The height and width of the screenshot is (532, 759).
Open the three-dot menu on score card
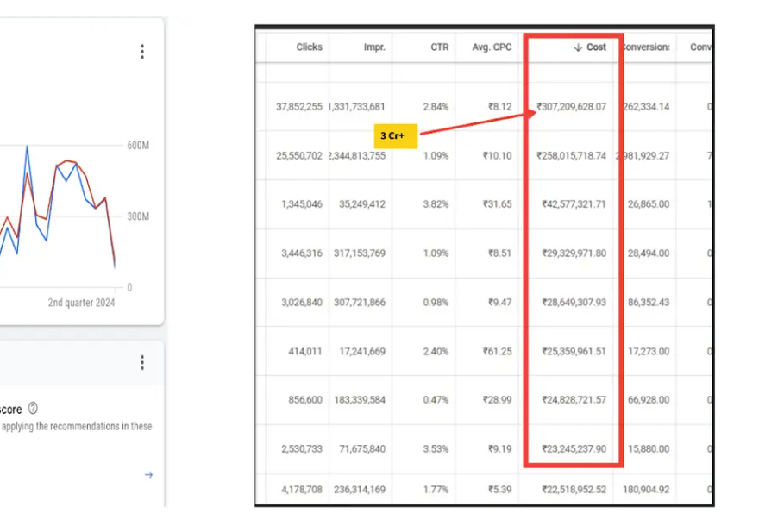(x=142, y=363)
